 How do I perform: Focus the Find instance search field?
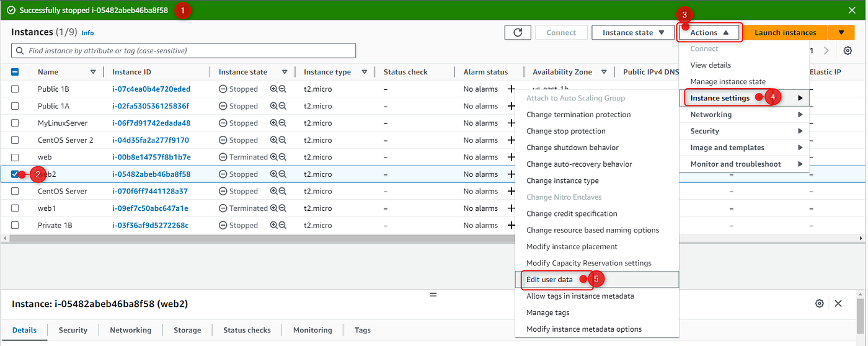click(x=184, y=51)
